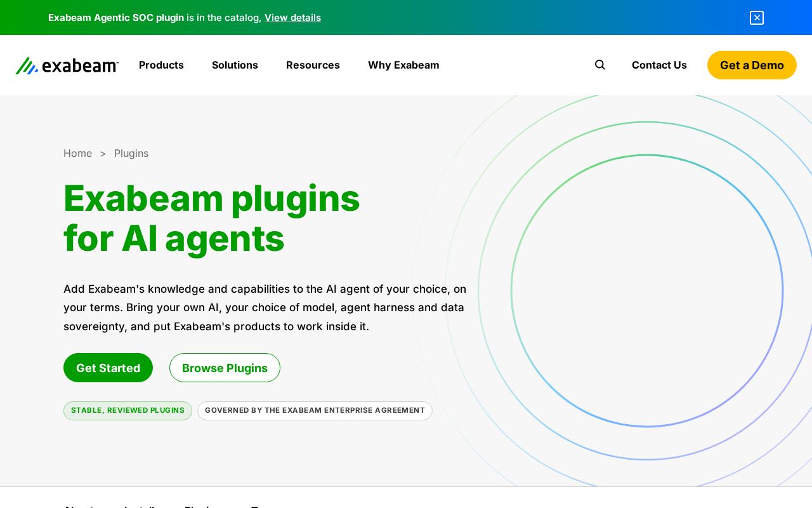Click the Exabeam plugins for AI agents heading
Screen dimensions: 812x508
pos(211,218)
